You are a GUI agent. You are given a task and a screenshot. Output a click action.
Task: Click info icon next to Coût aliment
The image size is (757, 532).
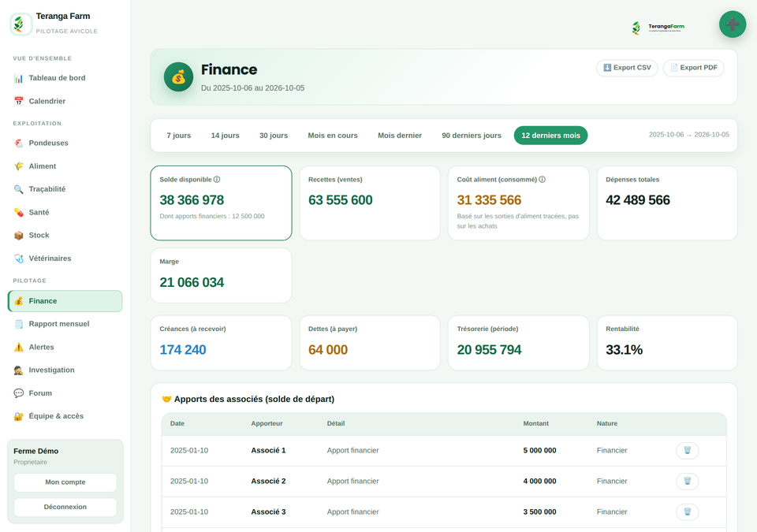543,180
